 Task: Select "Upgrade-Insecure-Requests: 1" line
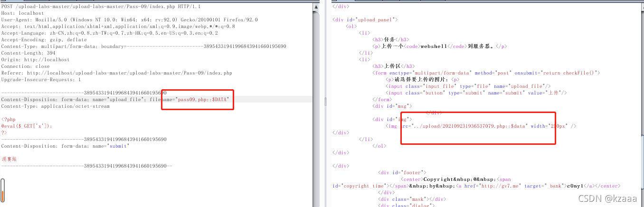[41, 80]
